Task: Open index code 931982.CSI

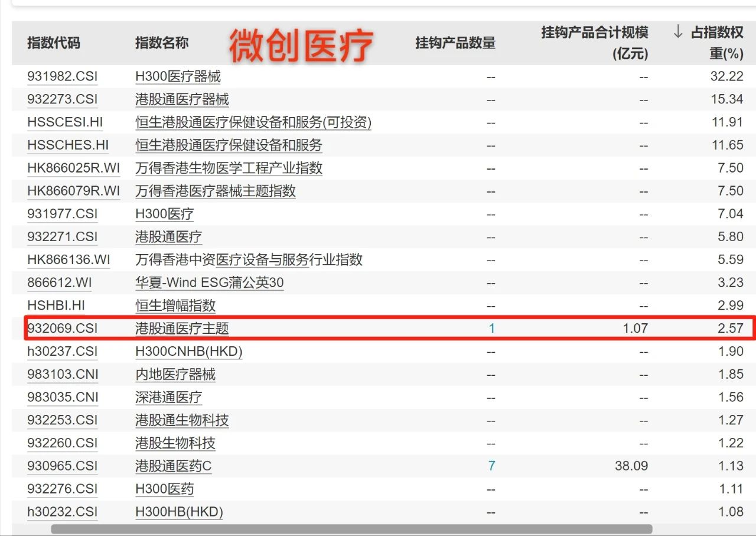Action: [x=62, y=76]
